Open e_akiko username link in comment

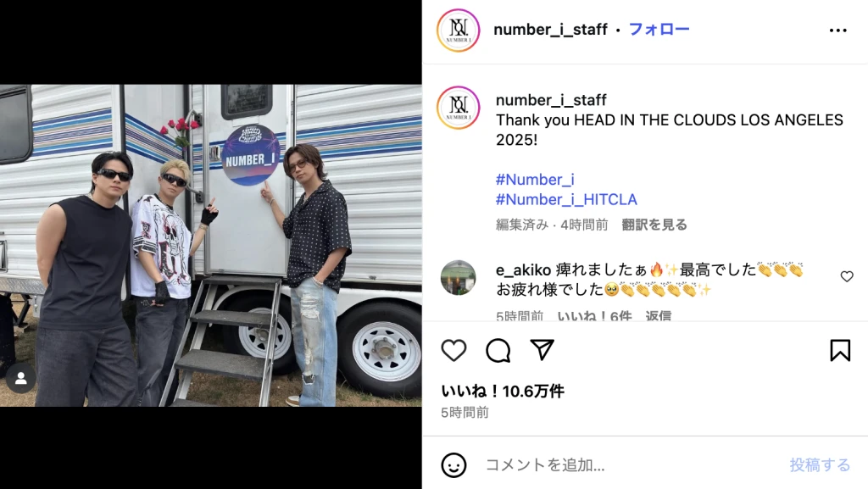tap(523, 270)
